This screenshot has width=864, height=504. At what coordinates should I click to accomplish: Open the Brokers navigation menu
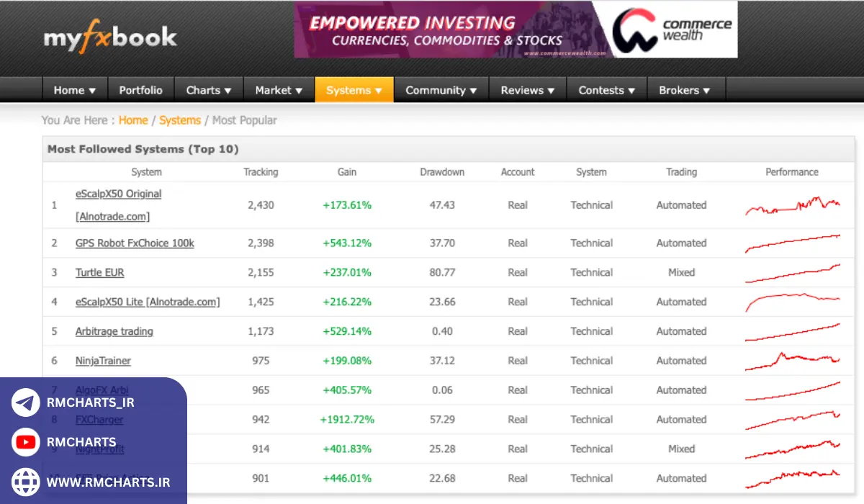[684, 90]
